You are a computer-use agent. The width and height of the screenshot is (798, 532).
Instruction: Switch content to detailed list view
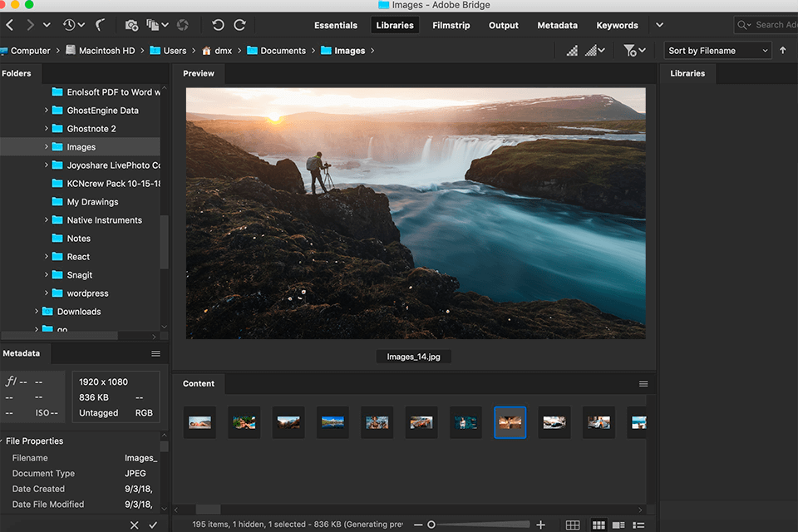[618, 525]
